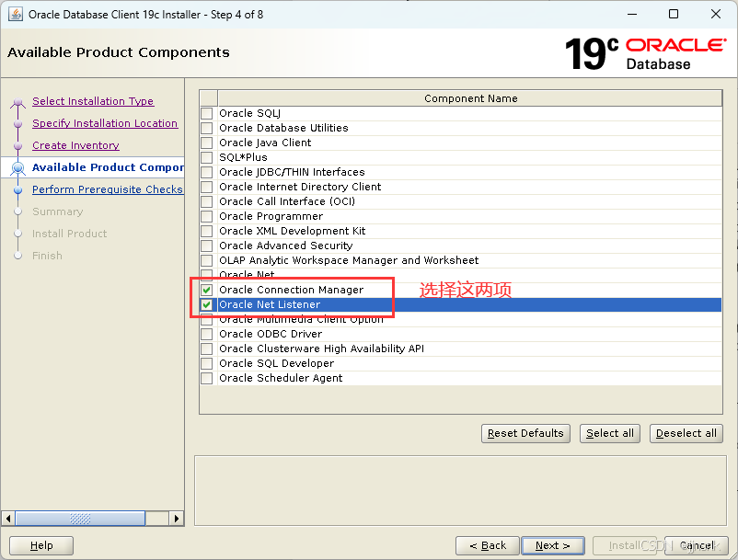738x560 pixels.
Task: Maximize the Oracle installer window
Action: pyautogui.click(x=674, y=14)
